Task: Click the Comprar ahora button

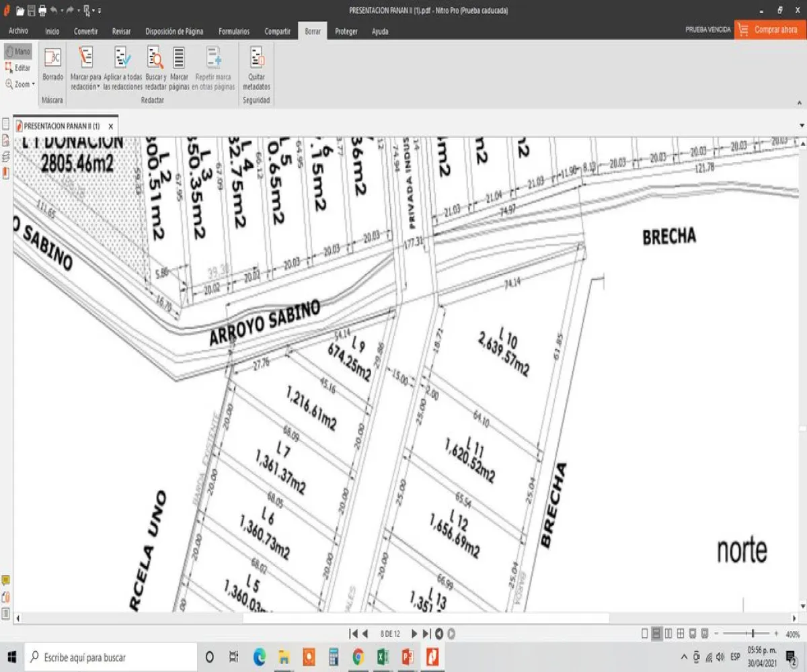Action: click(770, 30)
